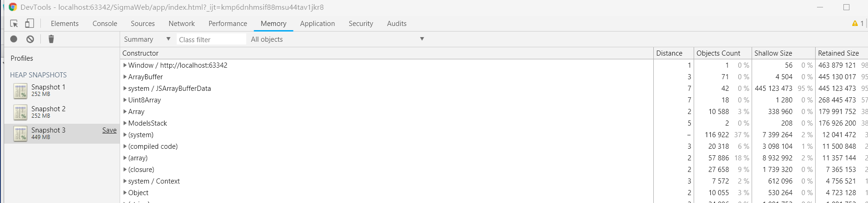Toggle the device toolbar icon

(30, 23)
